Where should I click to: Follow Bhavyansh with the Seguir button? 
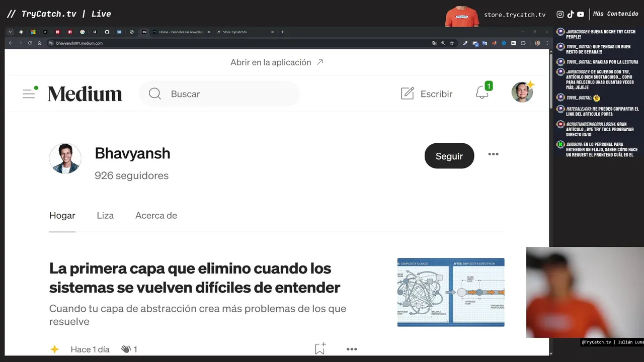pos(449,156)
